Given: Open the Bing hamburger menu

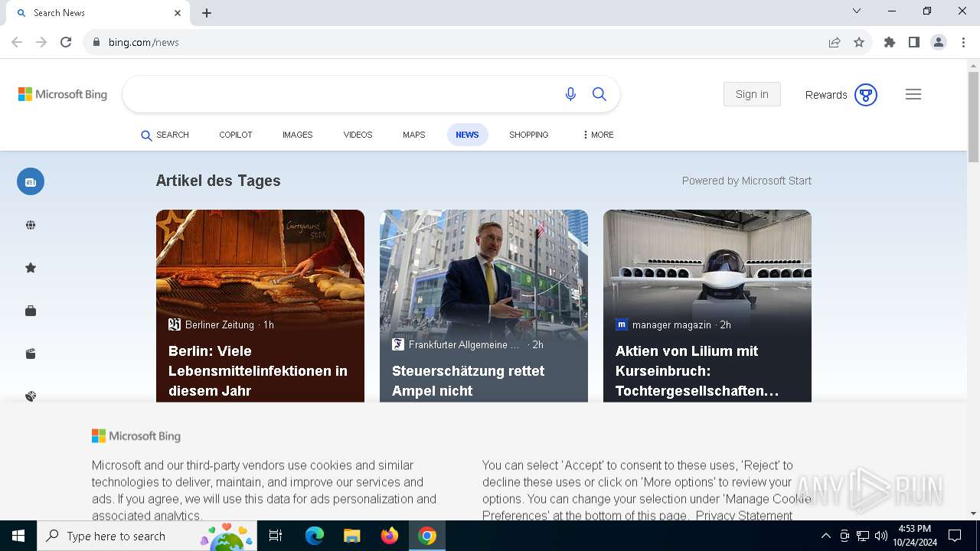Looking at the screenshot, I should click(913, 94).
